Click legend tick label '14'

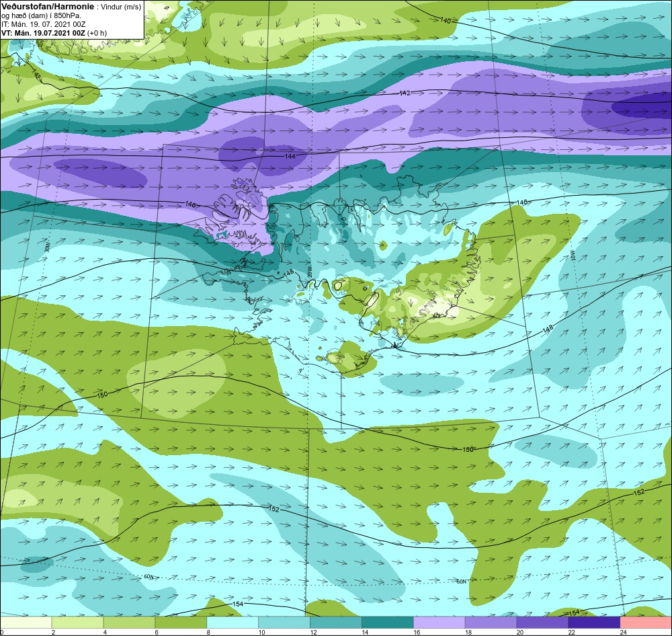click(x=365, y=632)
